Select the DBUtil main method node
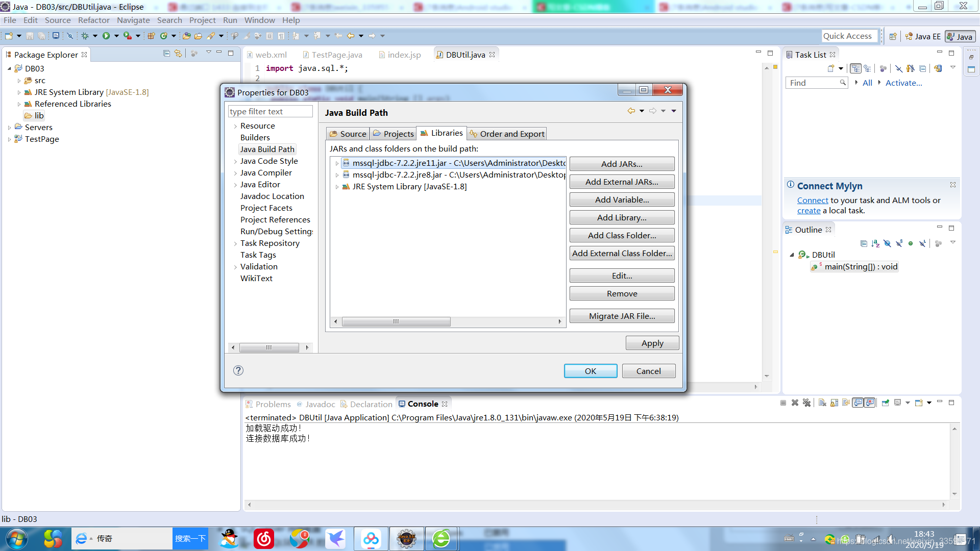This screenshot has height=551, width=980. click(860, 266)
